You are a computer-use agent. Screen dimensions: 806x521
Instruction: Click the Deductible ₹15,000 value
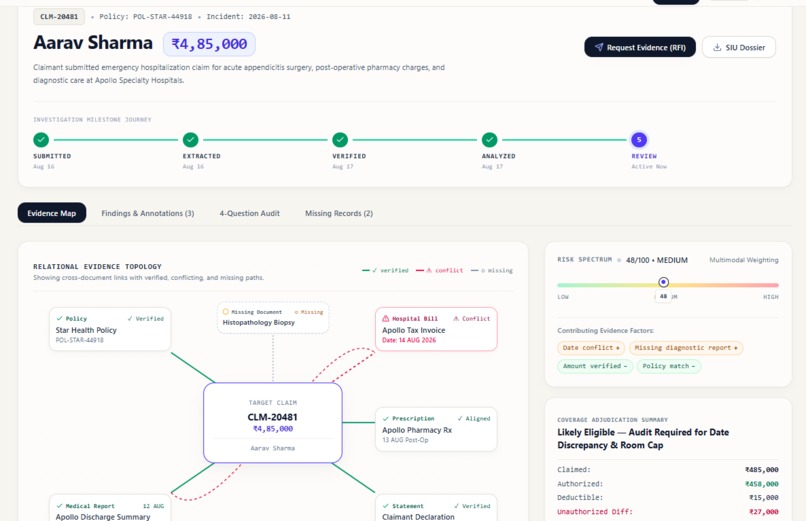(x=763, y=497)
